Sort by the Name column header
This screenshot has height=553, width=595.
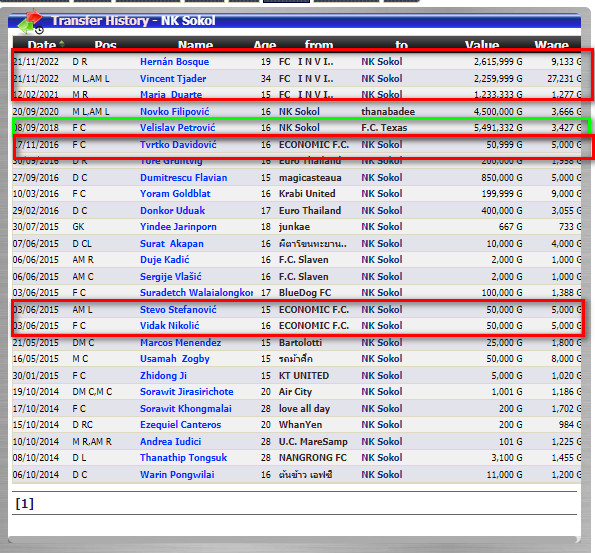click(195, 45)
